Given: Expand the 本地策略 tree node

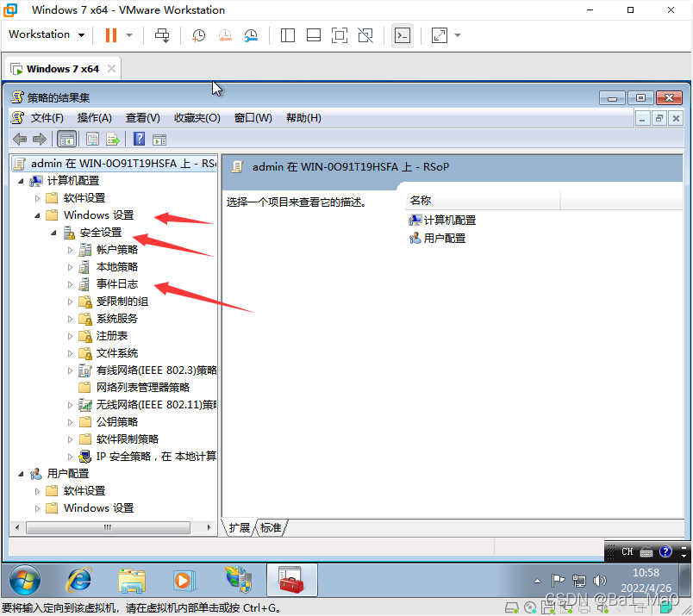Looking at the screenshot, I should 70,267.
